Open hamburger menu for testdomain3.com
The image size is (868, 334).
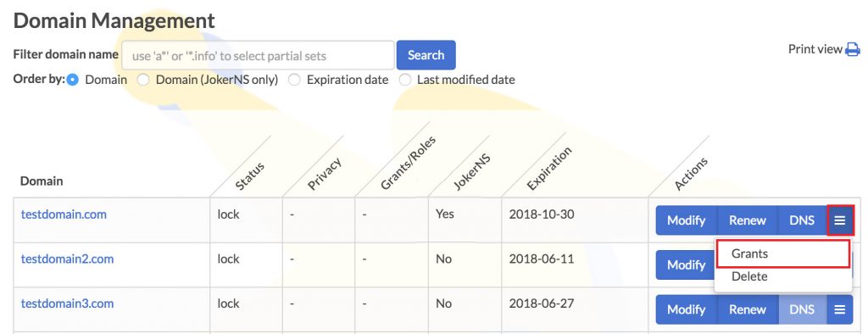[x=840, y=309]
